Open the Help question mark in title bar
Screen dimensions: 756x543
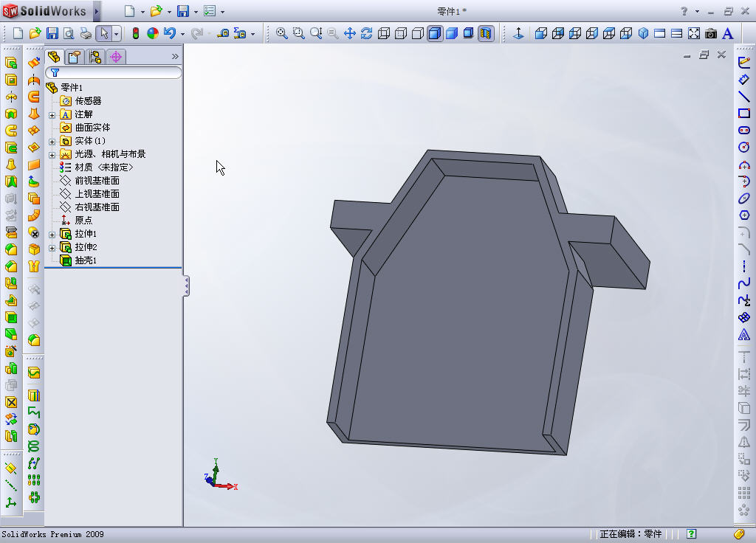[684, 11]
